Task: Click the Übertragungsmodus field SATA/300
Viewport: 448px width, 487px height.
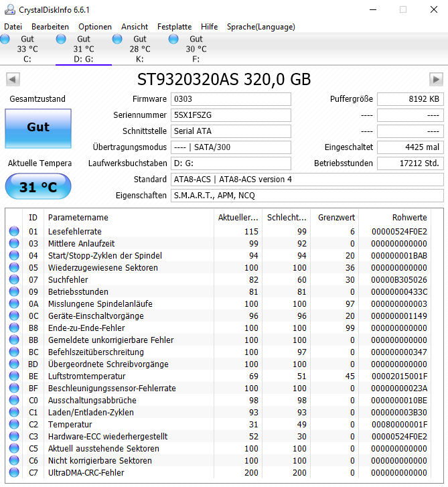Action: click(230, 147)
